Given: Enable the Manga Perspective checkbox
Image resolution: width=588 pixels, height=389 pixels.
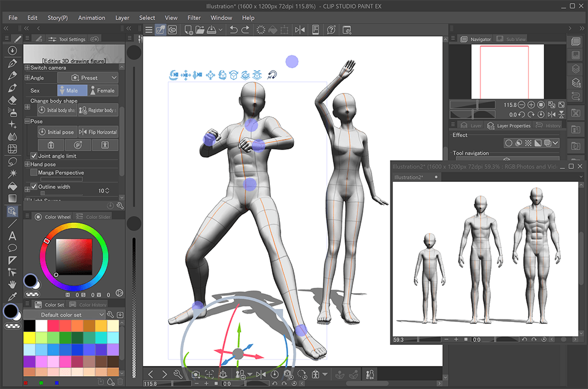Looking at the screenshot, I should pyautogui.click(x=34, y=172).
